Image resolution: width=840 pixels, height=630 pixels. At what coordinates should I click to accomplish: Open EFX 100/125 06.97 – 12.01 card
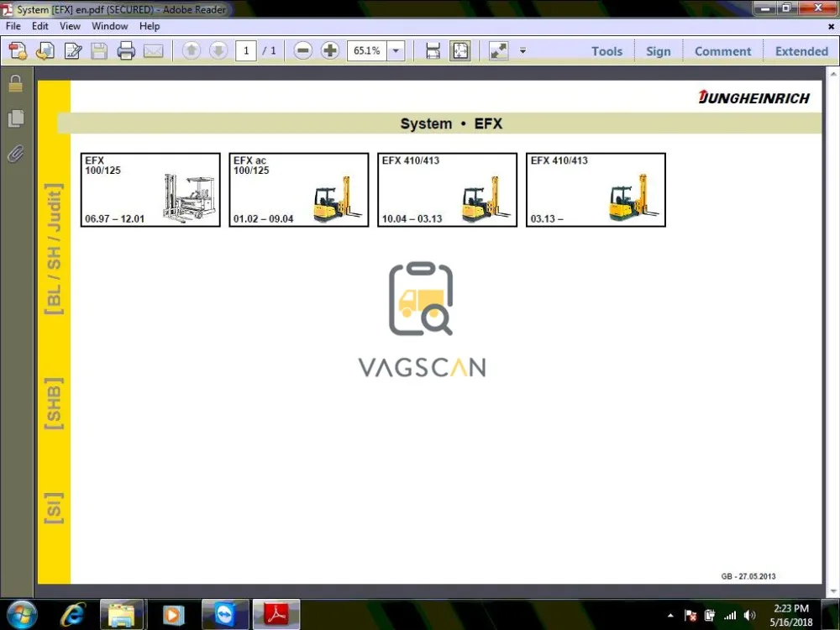(150, 190)
